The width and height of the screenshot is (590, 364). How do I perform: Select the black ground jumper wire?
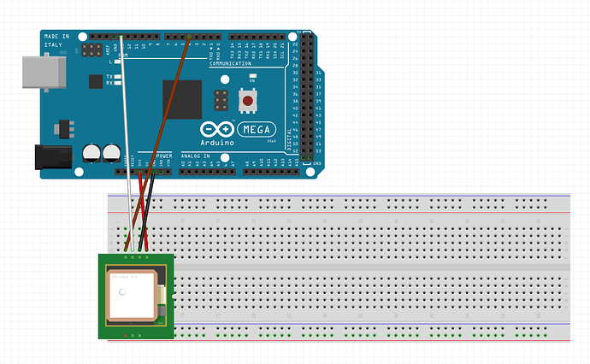coord(147,210)
